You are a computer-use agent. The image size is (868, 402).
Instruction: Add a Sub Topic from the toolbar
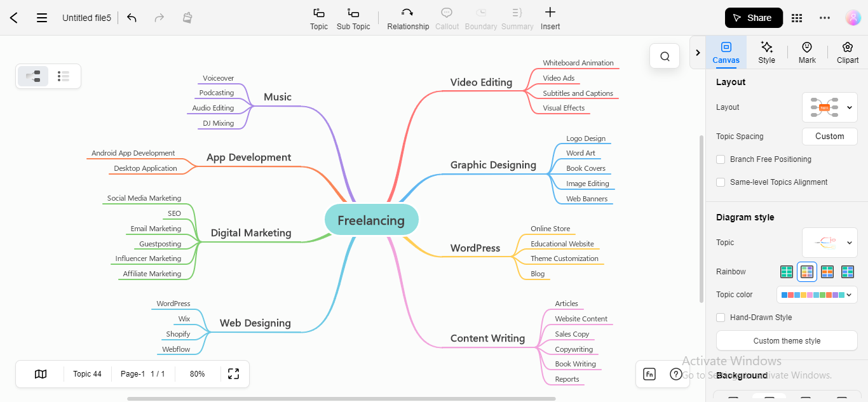(353, 18)
